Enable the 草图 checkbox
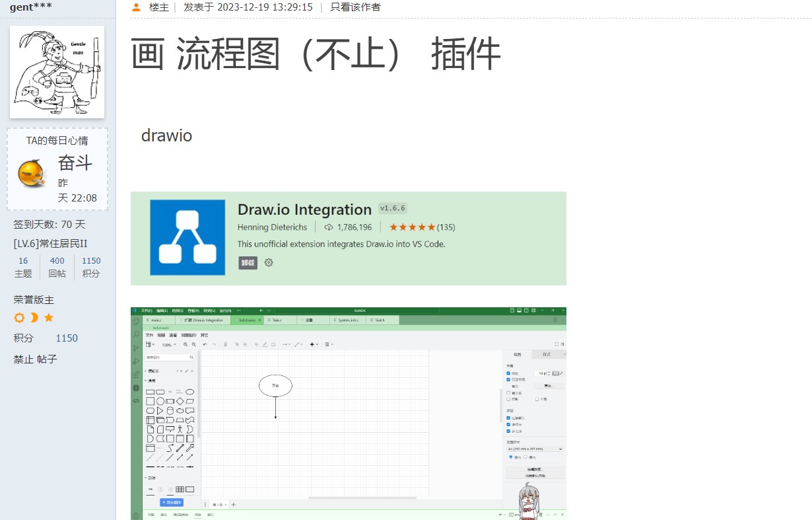812x520 pixels. pos(537,399)
